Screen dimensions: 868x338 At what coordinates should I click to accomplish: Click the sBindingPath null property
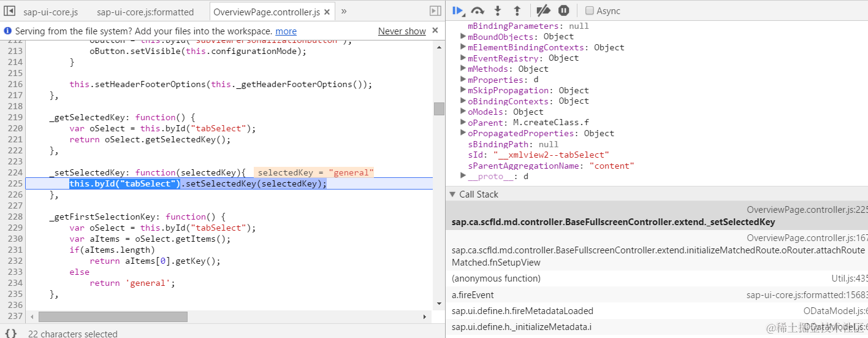[513, 144]
